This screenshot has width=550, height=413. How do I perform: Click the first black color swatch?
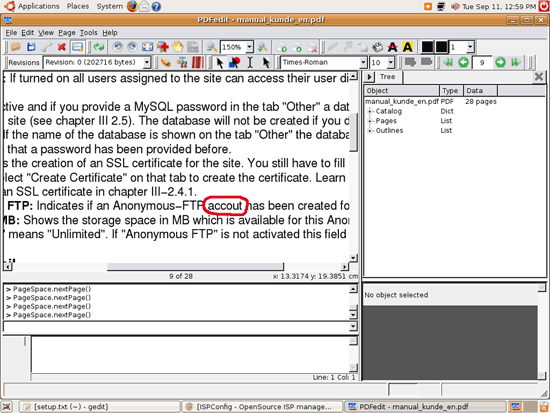click(427, 47)
